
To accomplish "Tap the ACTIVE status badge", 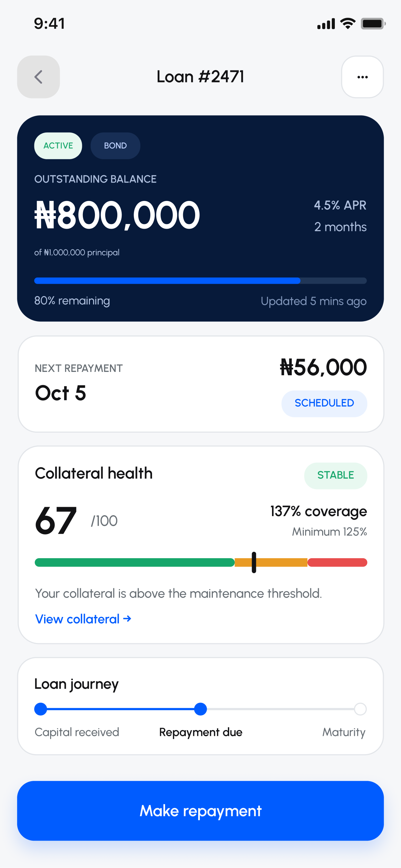I will click(x=58, y=146).
